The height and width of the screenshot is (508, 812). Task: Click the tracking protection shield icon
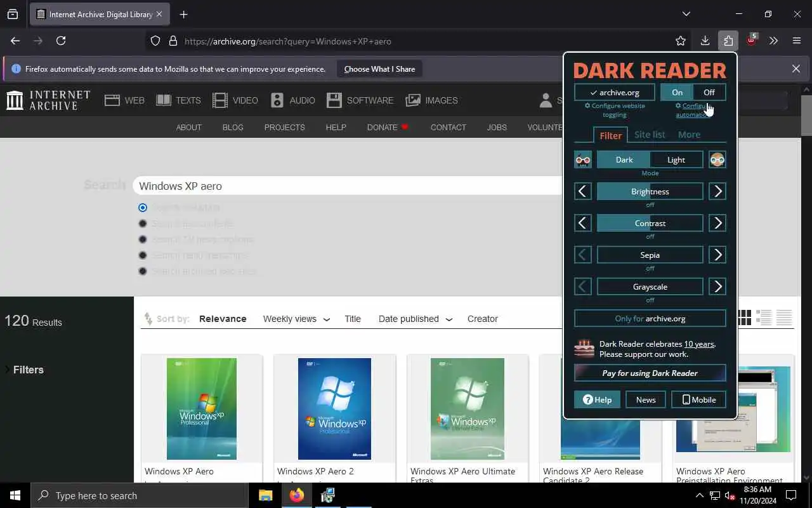click(x=155, y=41)
